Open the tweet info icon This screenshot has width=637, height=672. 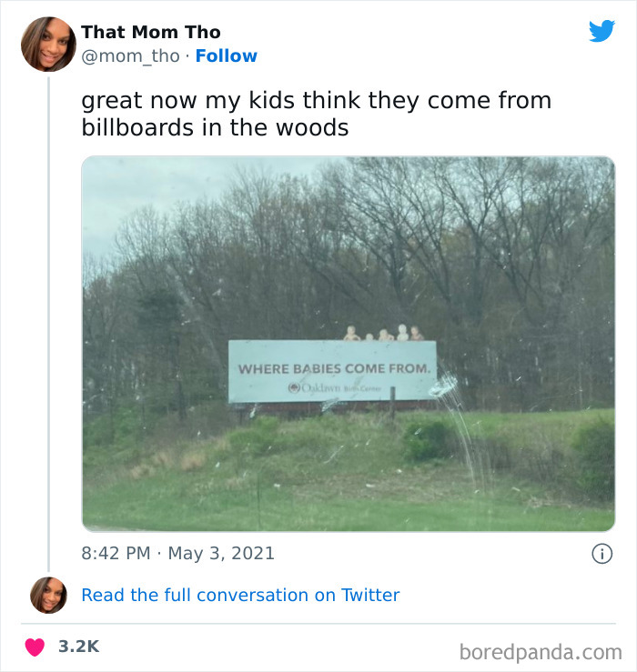602,553
